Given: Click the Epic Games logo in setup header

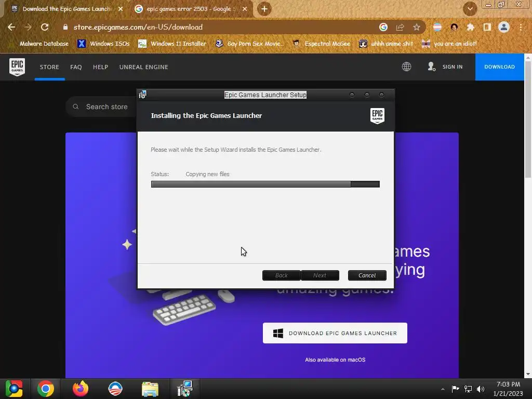Looking at the screenshot, I should [377, 116].
